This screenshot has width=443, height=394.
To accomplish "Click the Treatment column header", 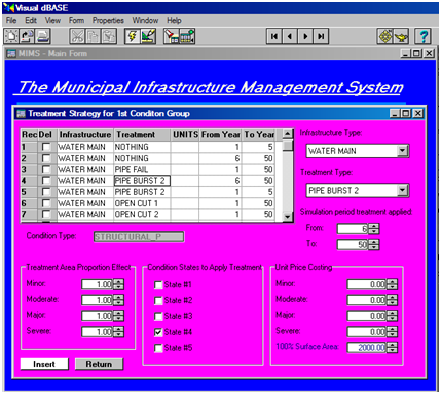I will 142,135.
